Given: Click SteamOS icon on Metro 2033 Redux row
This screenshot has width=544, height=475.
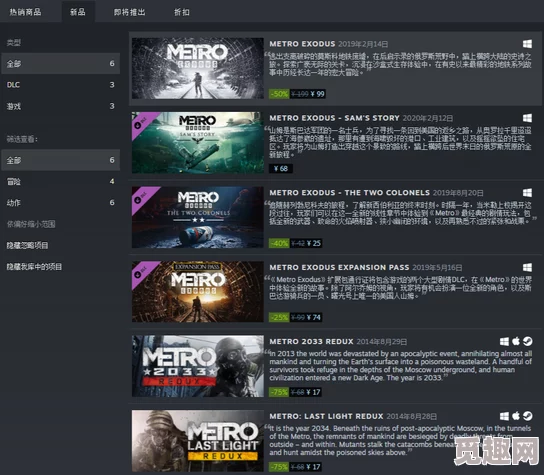Looking at the screenshot, I should click(528, 341).
